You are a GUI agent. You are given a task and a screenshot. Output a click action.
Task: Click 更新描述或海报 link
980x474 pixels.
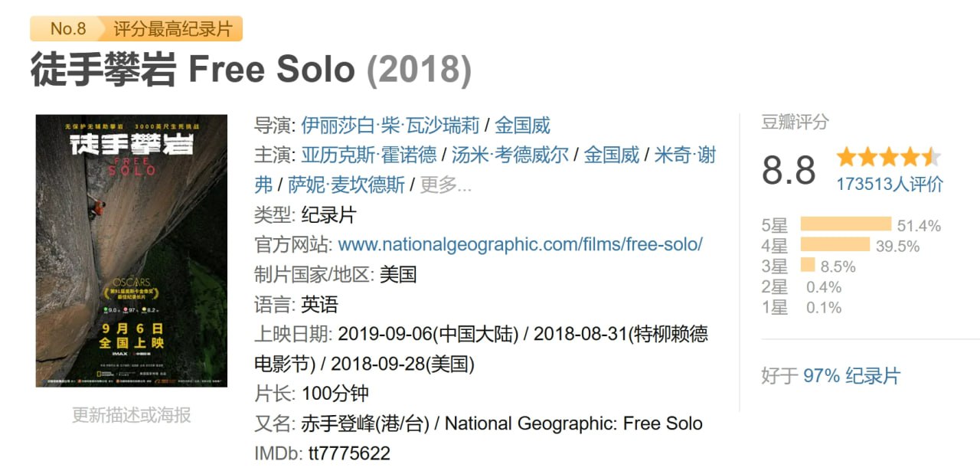[x=132, y=415]
